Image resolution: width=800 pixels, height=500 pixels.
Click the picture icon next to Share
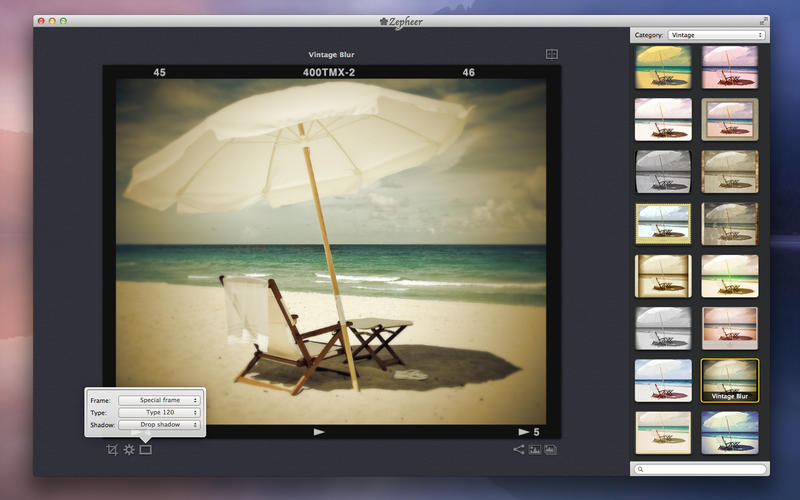[x=535, y=449]
